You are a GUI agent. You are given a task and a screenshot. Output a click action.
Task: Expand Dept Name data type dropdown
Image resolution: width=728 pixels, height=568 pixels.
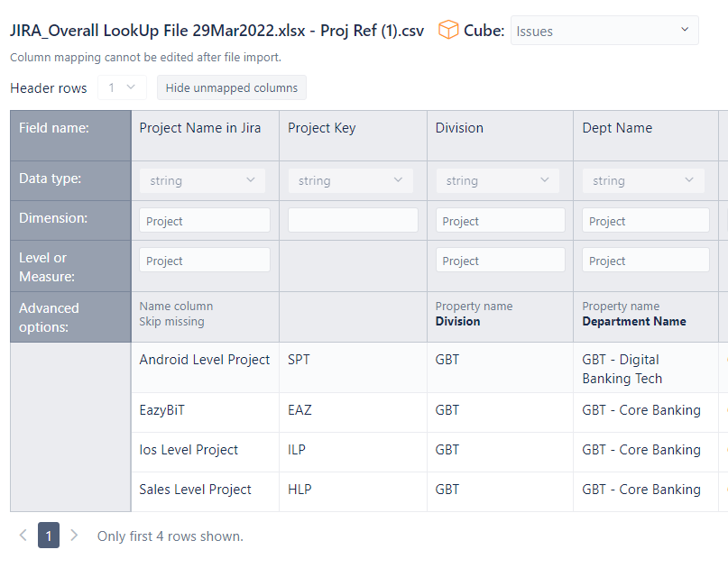pos(643,180)
